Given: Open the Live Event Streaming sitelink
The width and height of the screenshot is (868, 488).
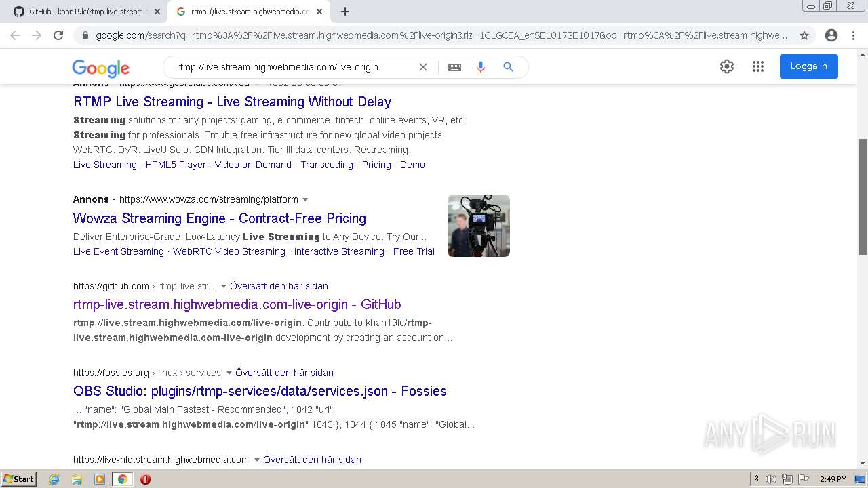Looking at the screenshot, I should (x=119, y=251).
